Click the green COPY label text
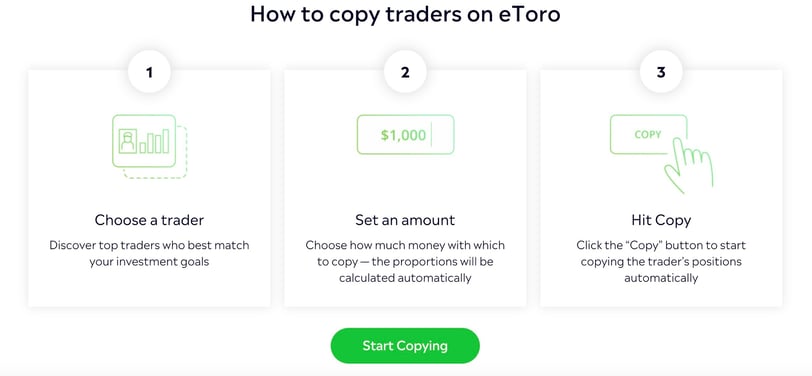Image resolution: width=812 pixels, height=376 pixels. pos(648,135)
